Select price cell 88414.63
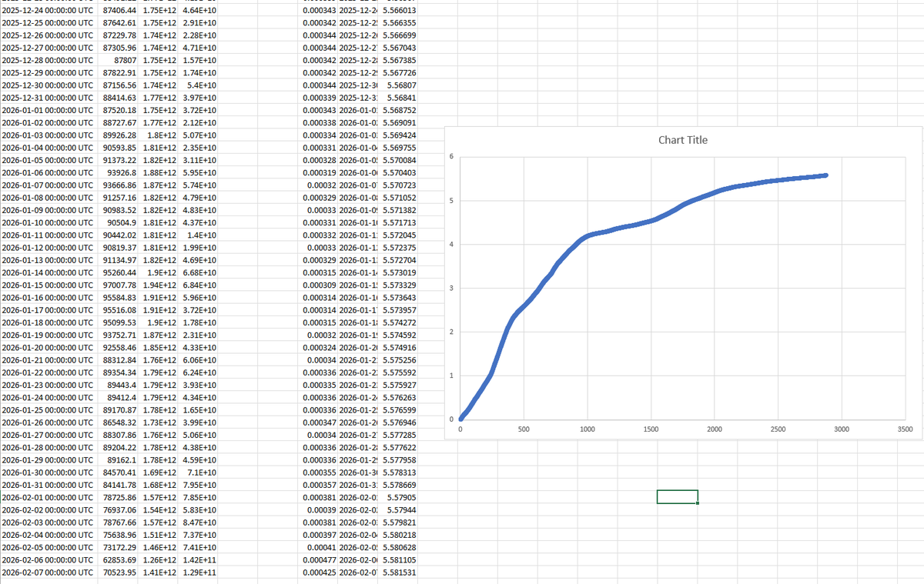The image size is (924, 584). click(x=119, y=98)
